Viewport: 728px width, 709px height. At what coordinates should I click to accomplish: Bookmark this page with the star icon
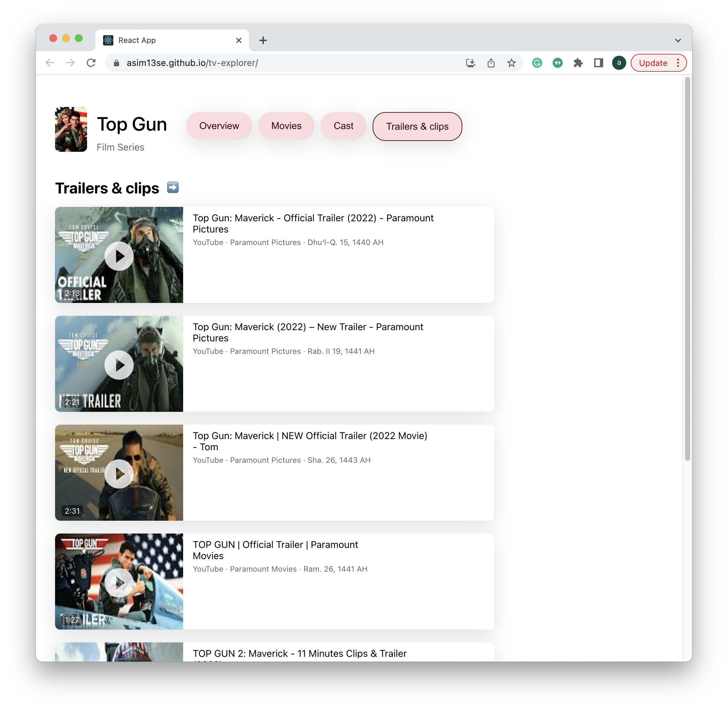click(x=511, y=63)
